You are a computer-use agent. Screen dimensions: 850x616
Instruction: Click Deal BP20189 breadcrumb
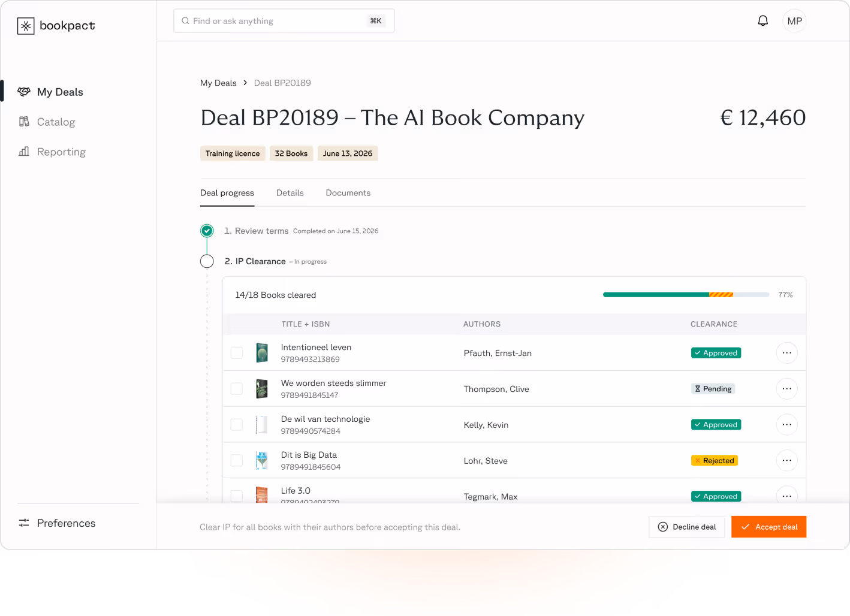coord(282,83)
